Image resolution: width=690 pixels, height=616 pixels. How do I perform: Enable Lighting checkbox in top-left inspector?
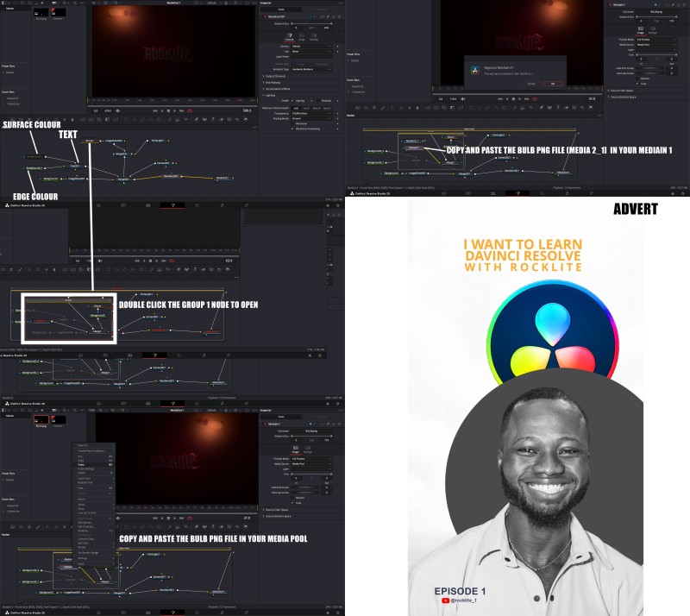point(292,101)
